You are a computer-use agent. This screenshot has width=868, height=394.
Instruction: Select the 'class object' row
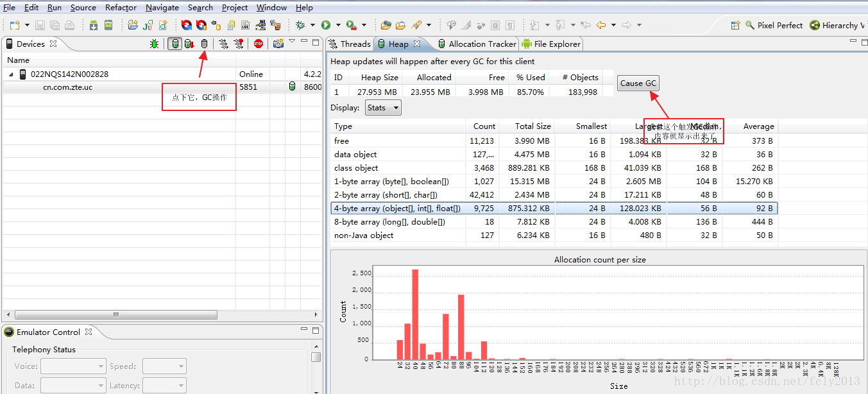pos(554,168)
